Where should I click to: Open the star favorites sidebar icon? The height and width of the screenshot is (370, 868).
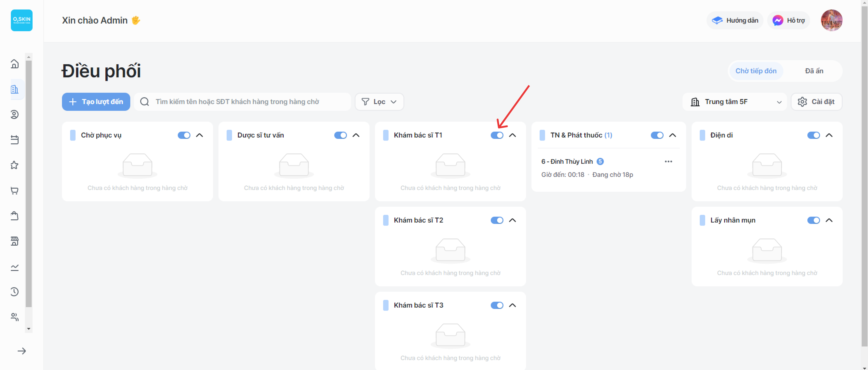click(14, 165)
